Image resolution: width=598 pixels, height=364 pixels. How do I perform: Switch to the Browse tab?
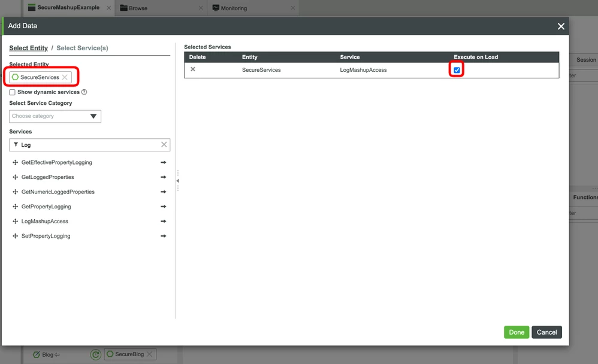[139, 8]
